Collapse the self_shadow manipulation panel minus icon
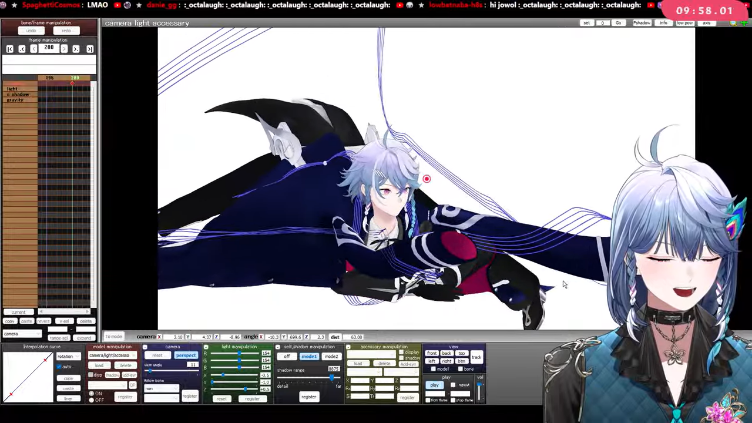Viewport: 752px width, 423px height. [278, 347]
